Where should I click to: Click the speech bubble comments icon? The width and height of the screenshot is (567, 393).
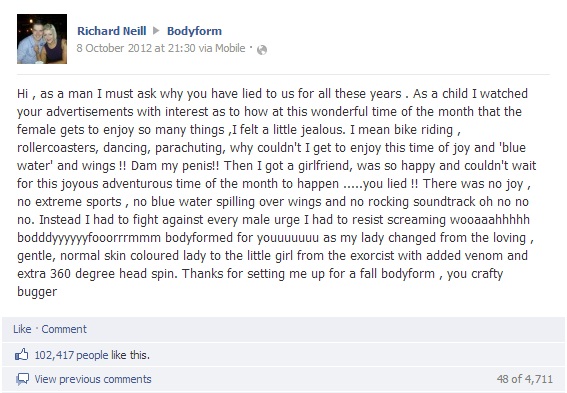(22, 379)
